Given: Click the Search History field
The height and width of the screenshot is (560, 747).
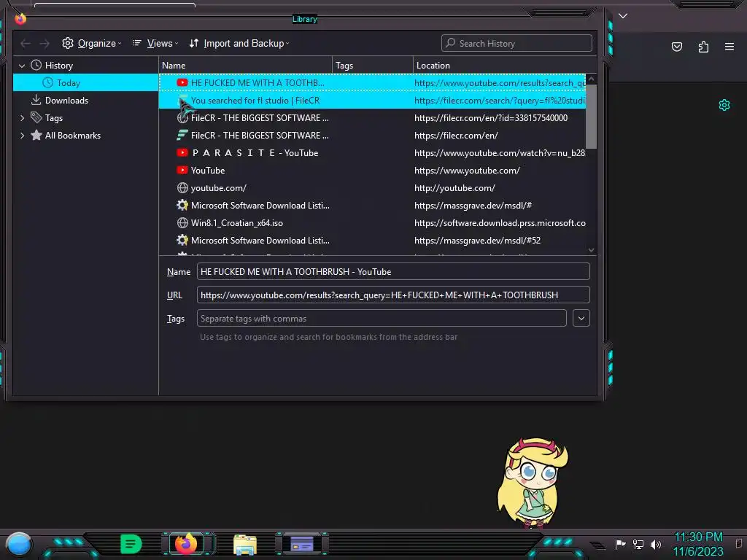Looking at the screenshot, I should tap(516, 43).
